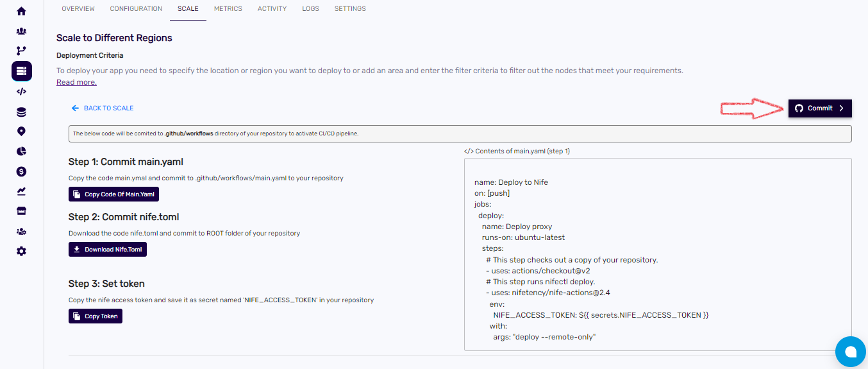
Task: Open the database stack sidebar icon
Action: 21,112
